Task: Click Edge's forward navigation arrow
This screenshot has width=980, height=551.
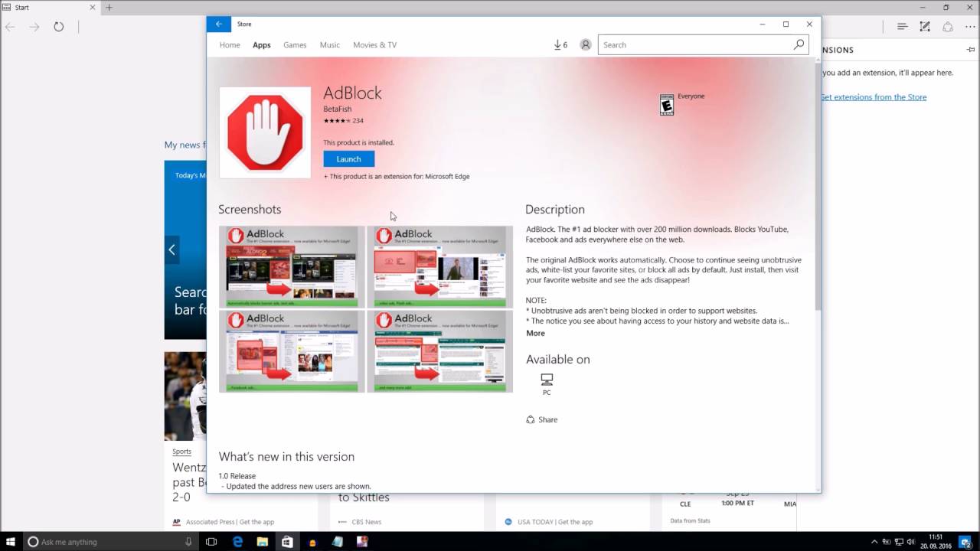Action: (34, 27)
